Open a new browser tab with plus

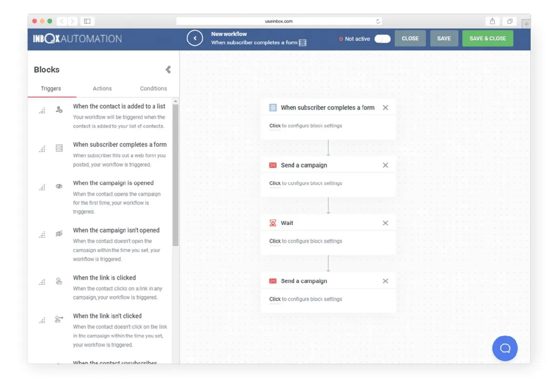pyautogui.click(x=525, y=23)
